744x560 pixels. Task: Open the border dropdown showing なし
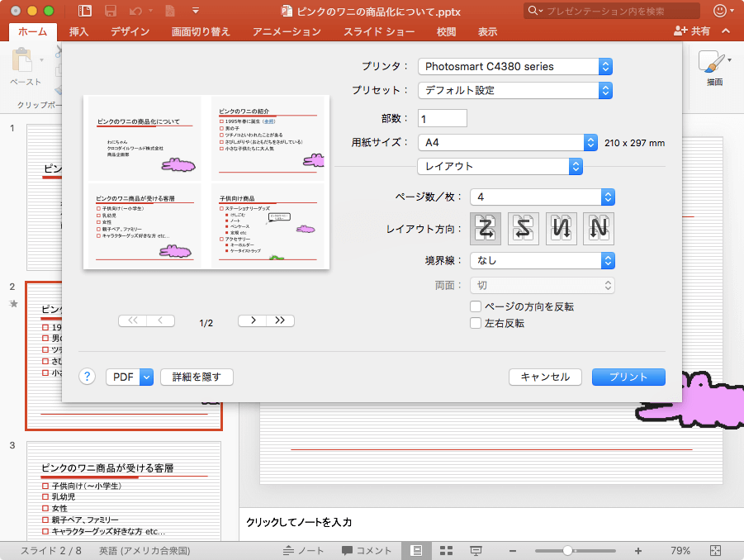(543, 260)
